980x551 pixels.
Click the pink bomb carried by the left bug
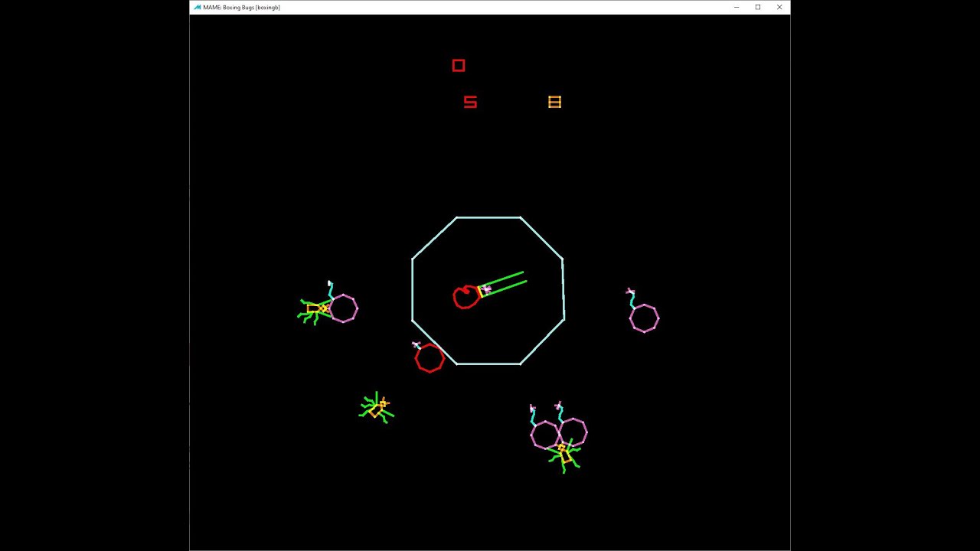(343, 308)
